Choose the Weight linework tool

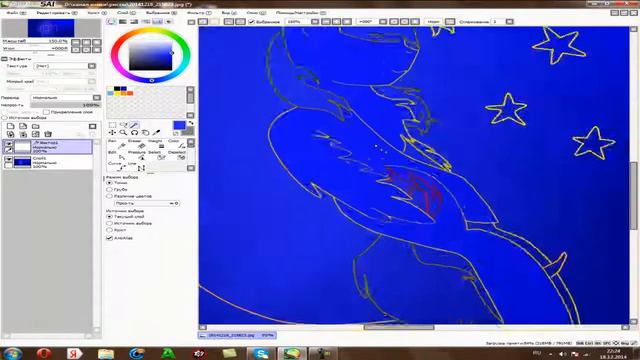(156, 144)
